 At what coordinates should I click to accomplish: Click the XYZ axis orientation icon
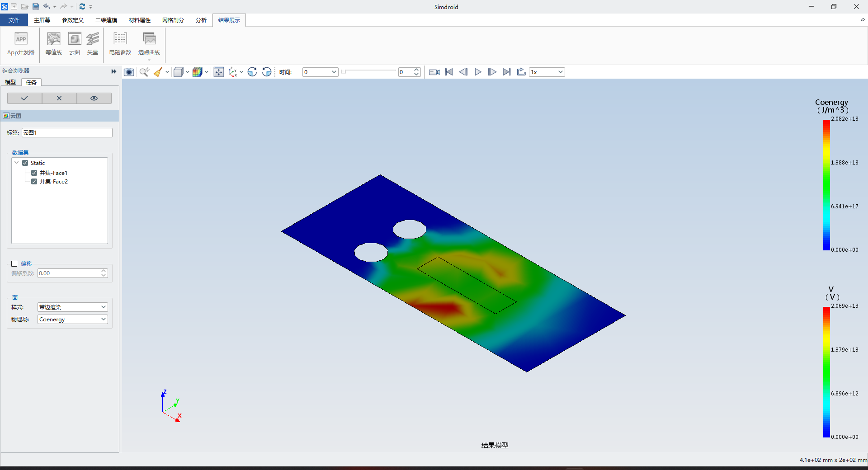click(x=233, y=72)
